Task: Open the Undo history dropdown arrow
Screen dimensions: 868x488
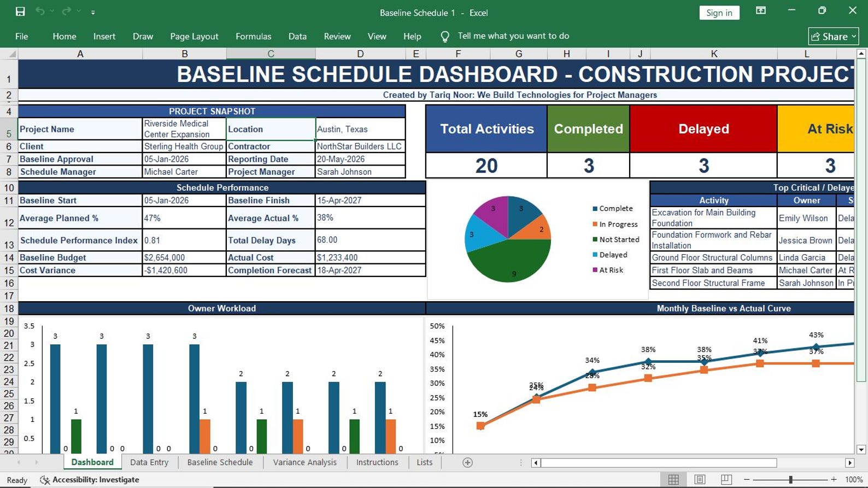Action: point(52,11)
